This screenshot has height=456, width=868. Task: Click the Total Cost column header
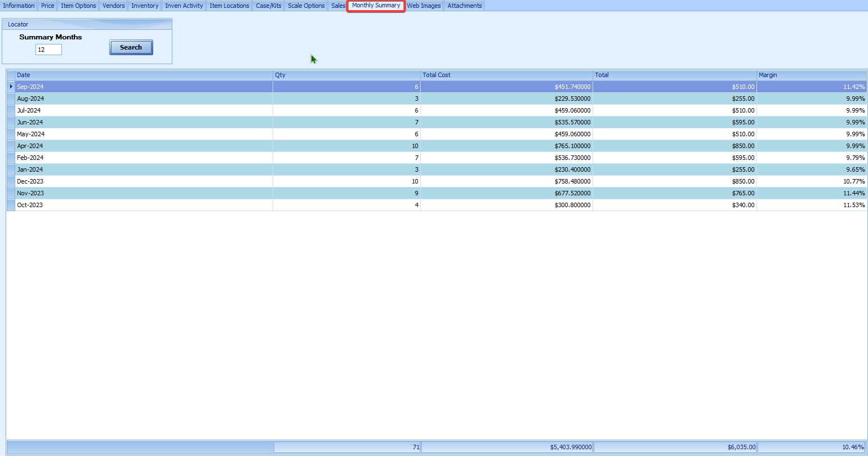tap(506, 75)
